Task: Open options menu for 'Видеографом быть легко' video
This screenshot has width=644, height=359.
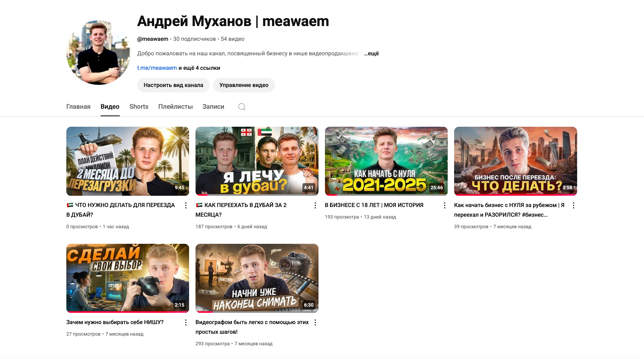Action: (x=315, y=322)
